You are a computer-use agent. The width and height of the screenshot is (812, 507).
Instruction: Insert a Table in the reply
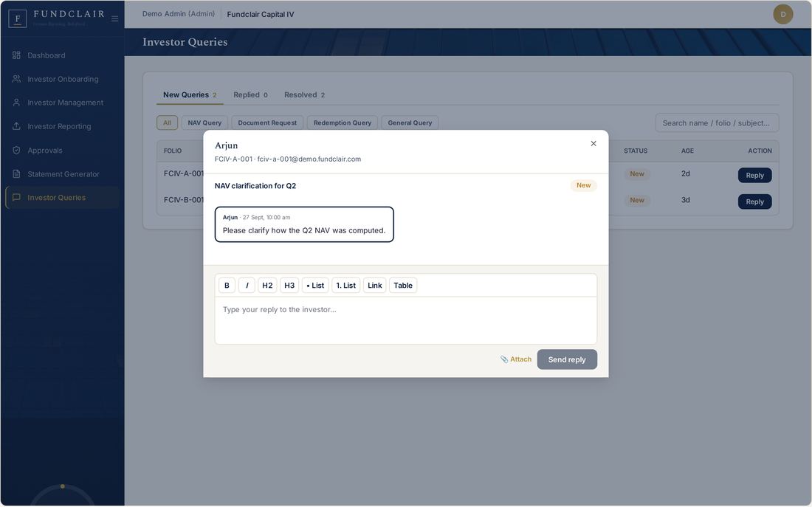(403, 286)
